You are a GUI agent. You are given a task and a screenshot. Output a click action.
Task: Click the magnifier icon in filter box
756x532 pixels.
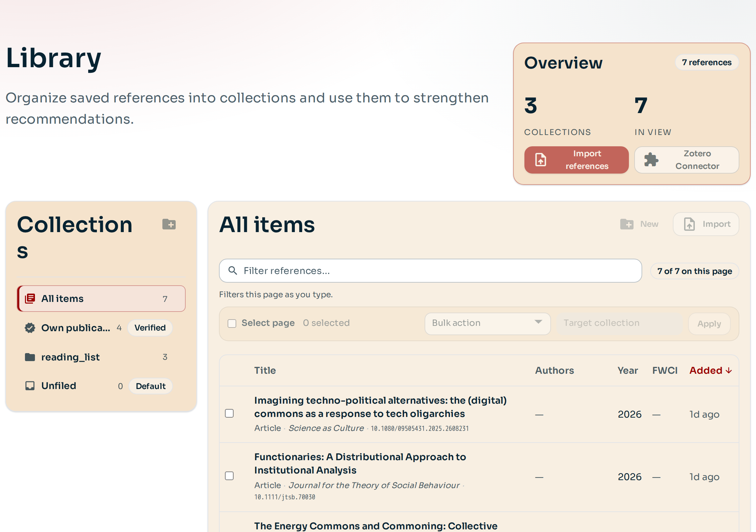[233, 271]
